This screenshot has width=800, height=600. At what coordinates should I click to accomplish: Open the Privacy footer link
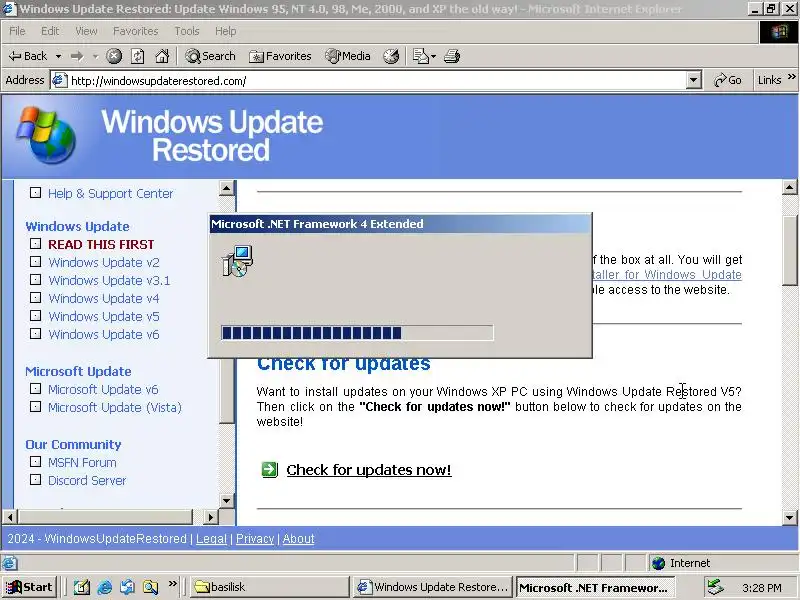255,539
